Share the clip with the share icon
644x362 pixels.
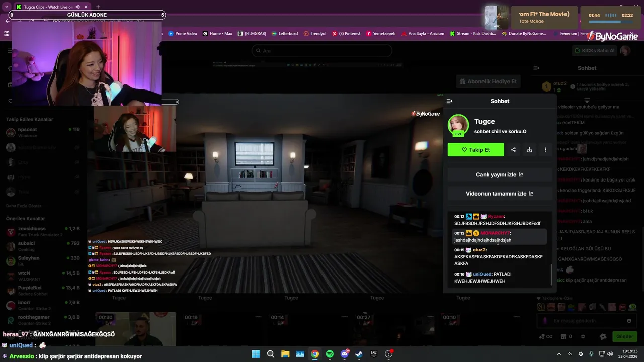(x=513, y=150)
